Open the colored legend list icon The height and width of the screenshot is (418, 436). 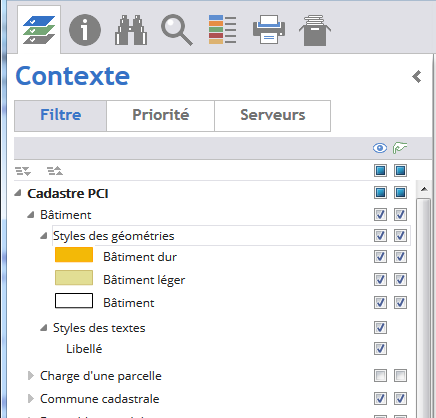222,30
